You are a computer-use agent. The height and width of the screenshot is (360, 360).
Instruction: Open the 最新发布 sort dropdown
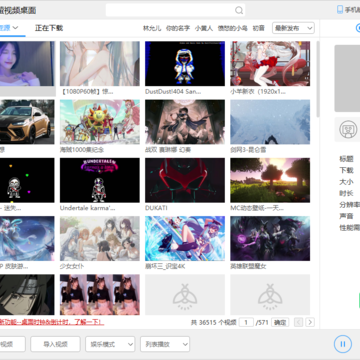pyautogui.click(x=293, y=28)
